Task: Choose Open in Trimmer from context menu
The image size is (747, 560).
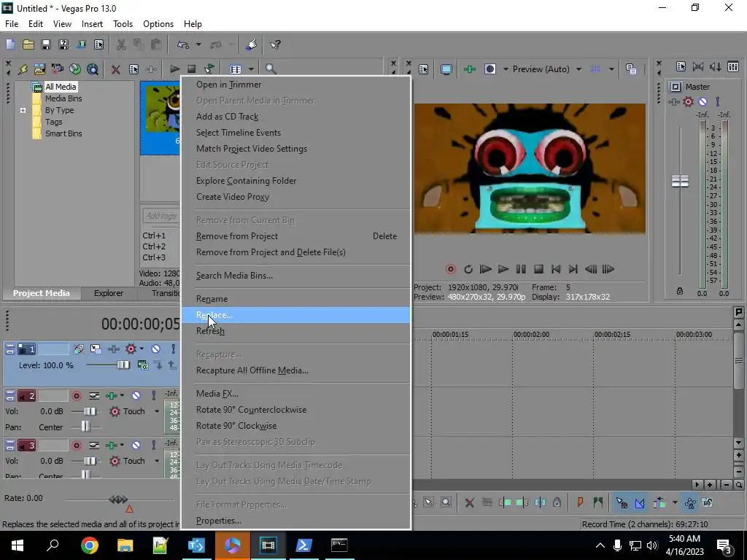Action: [x=295, y=85]
